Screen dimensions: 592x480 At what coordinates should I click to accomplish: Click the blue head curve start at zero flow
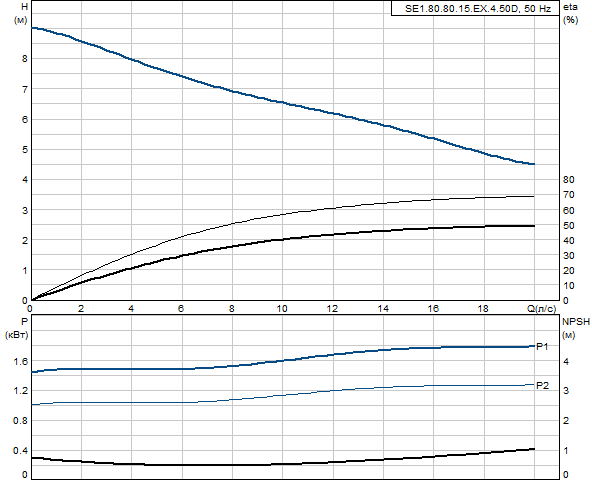coord(32,28)
